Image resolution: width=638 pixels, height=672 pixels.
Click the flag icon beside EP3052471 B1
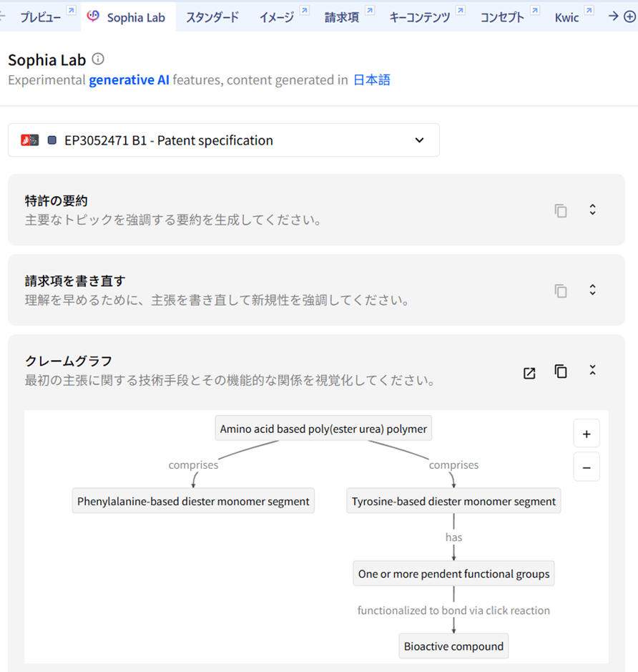(30, 140)
